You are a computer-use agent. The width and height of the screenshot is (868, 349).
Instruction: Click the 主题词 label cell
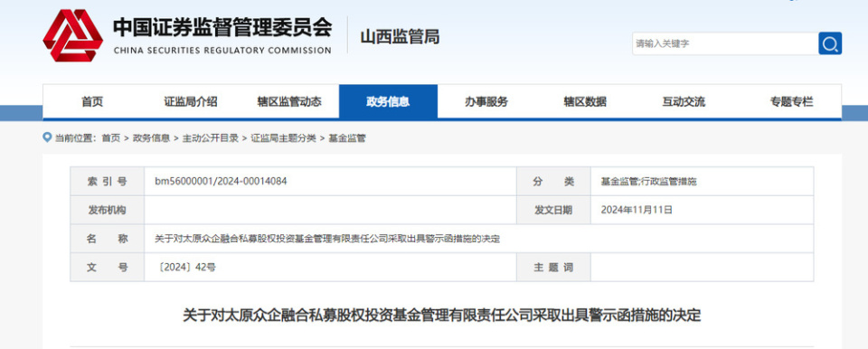pyautogui.click(x=553, y=268)
